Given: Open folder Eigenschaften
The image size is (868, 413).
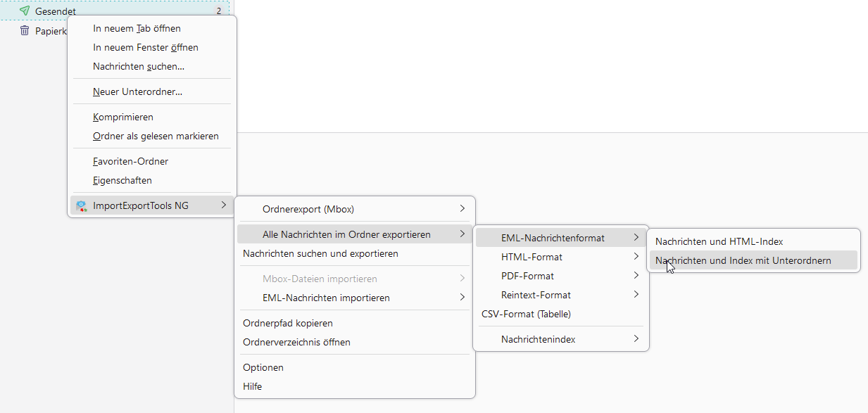Looking at the screenshot, I should [122, 180].
